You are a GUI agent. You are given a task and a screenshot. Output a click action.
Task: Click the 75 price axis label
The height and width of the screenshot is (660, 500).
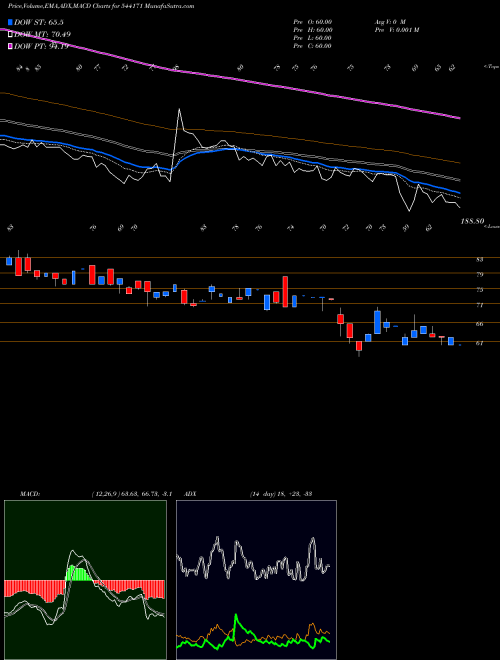[479, 290]
